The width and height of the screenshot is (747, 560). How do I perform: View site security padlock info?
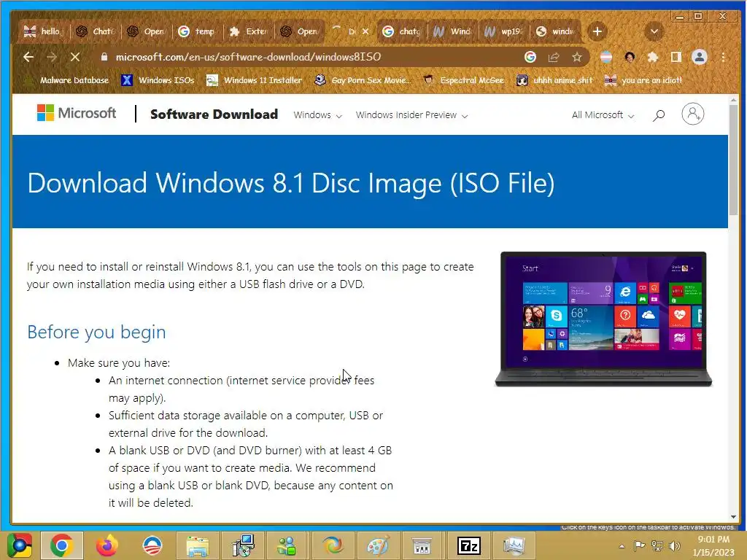click(x=104, y=57)
